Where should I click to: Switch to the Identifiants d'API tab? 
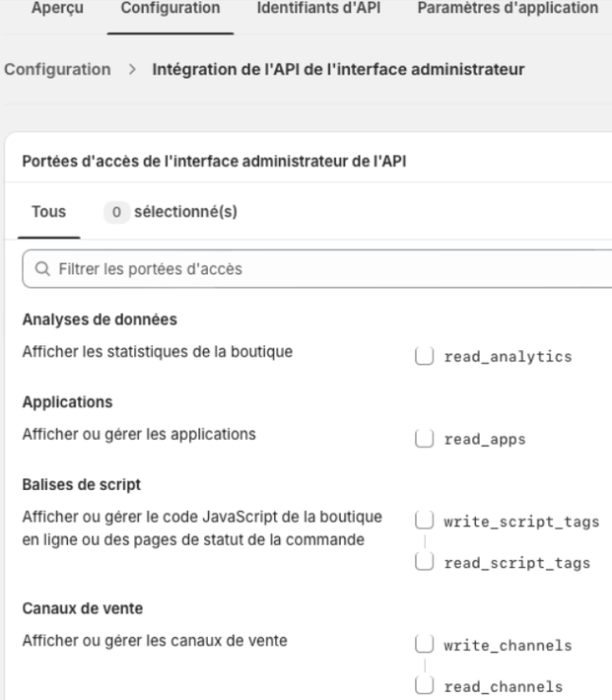318,8
